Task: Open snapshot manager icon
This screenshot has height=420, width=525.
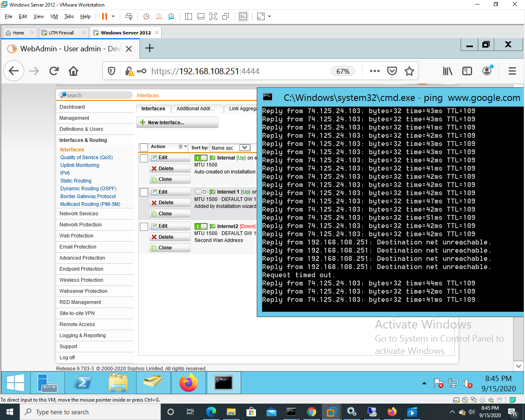Action: coord(171,16)
